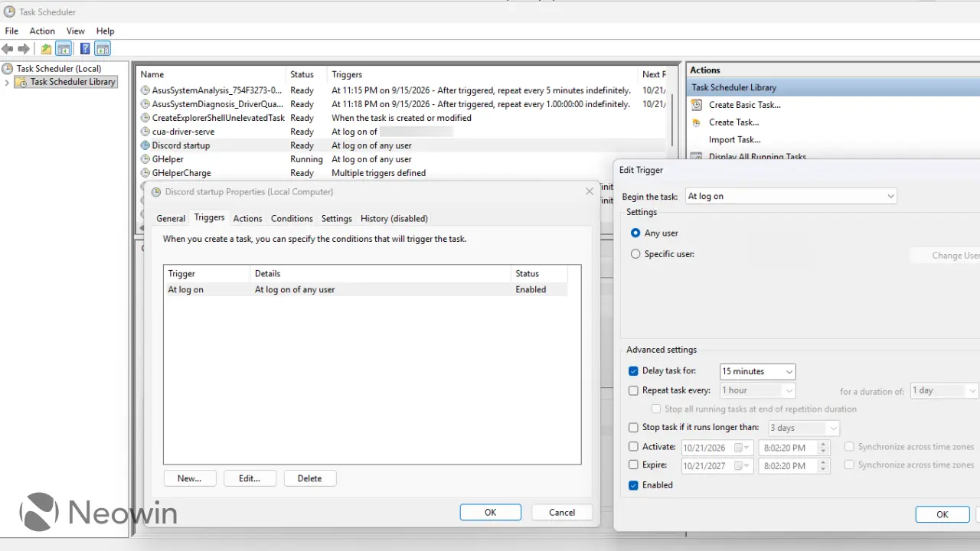The image size is (980, 551).
Task: Click the Edit... trigger button
Action: click(x=250, y=478)
